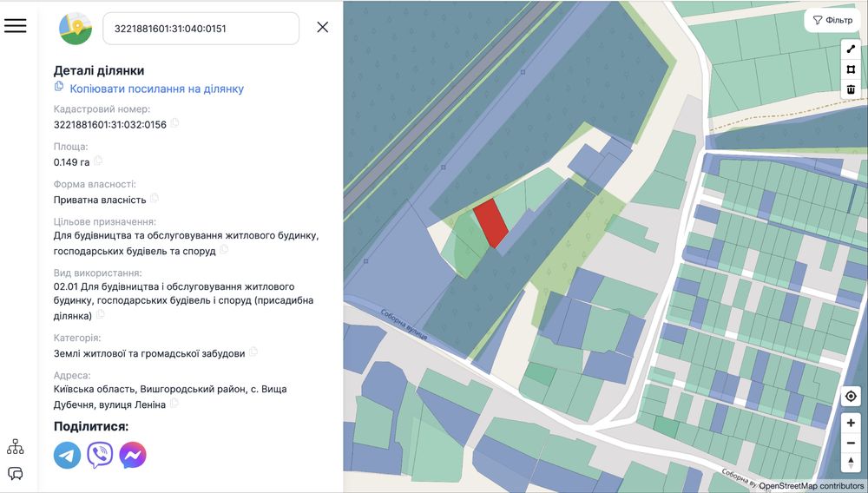
Task: Select the polygon area drawing tool
Action: (851, 69)
